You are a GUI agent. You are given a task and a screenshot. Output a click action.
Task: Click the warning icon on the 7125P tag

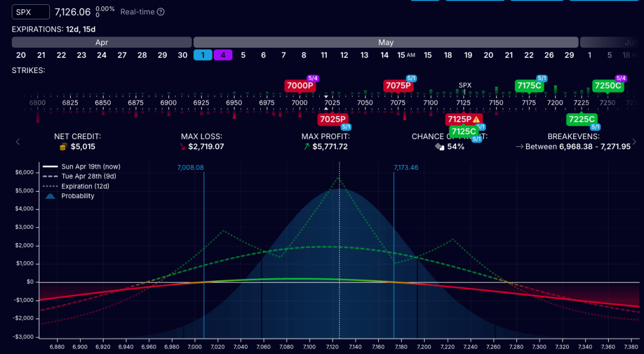tap(476, 119)
